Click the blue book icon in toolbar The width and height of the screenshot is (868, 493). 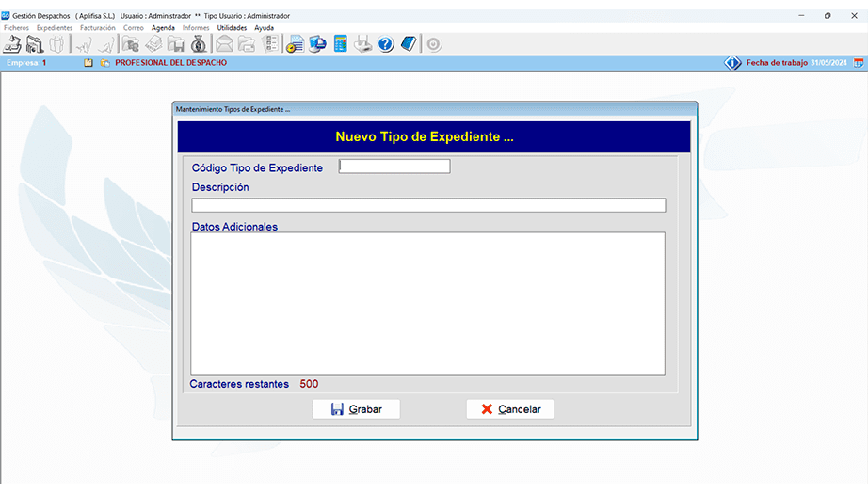coord(408,44)
